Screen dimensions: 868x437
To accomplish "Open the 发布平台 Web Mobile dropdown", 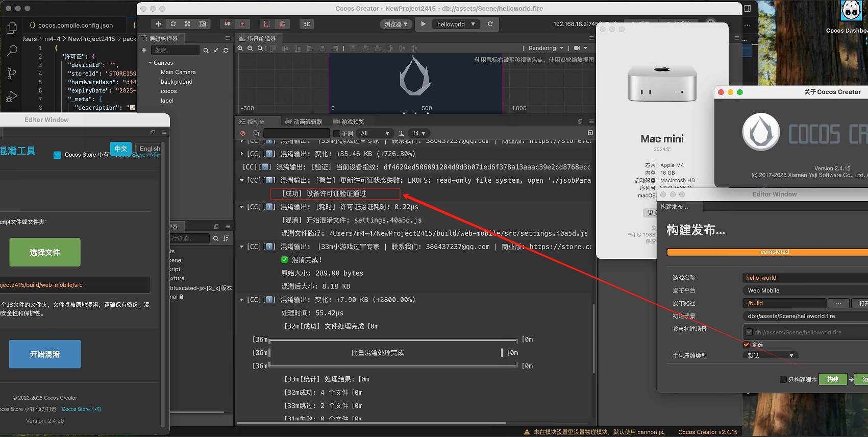I will [x=805, y=290].
